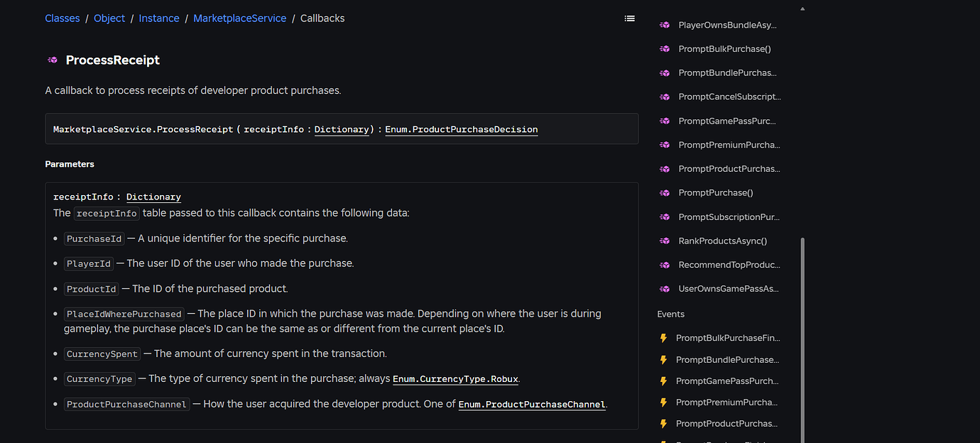Select PromptBundlePurchas... in the sidebar
Screen dimensions: 980x443
tap(727, 73)
